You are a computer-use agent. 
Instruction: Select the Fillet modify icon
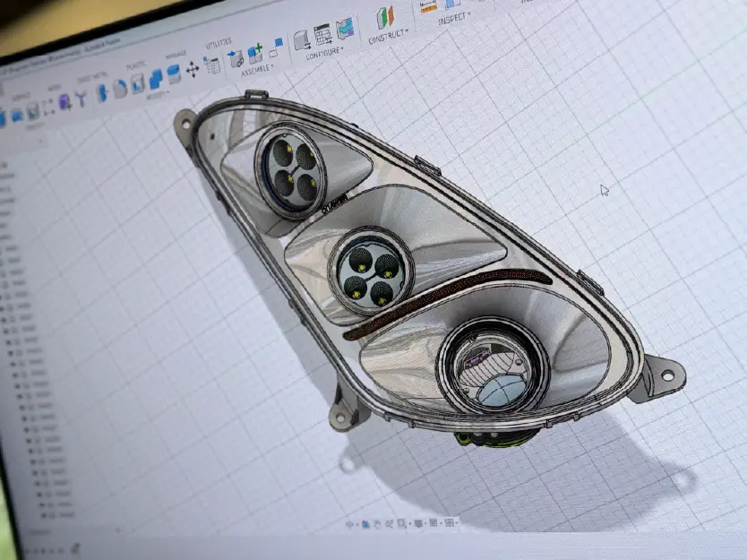coord(120,89)
